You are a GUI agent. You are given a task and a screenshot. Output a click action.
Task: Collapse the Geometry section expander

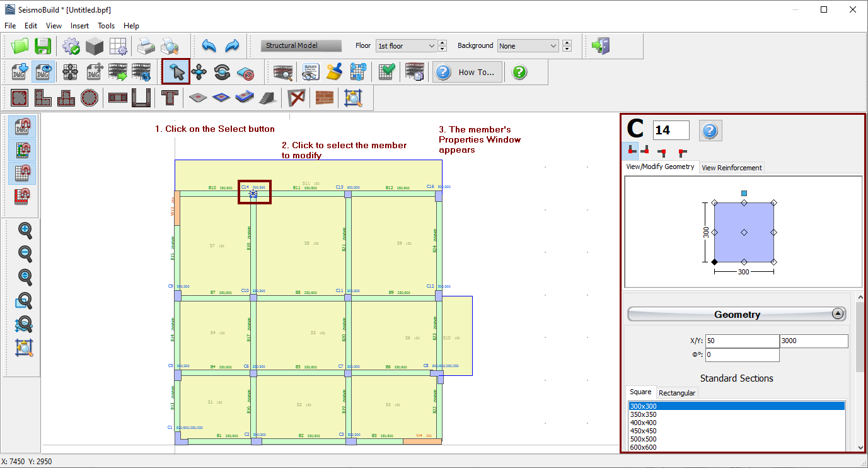[x=838, y=314]
